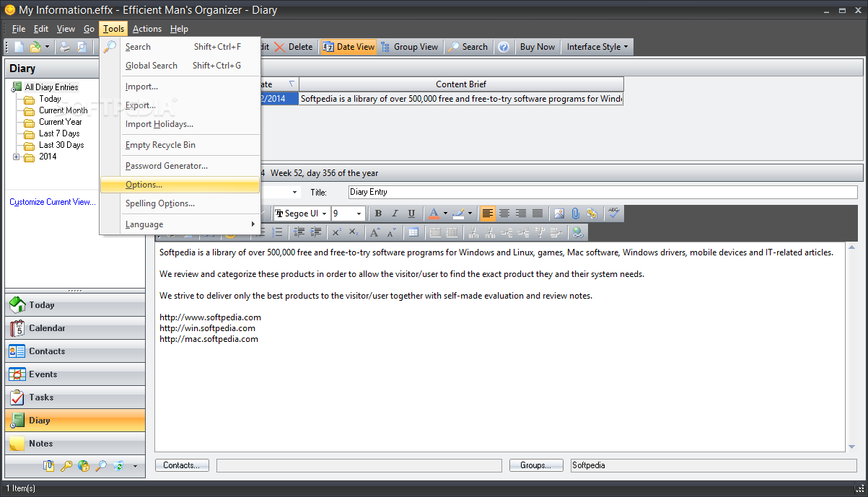This screenshot has height=497, width=868.
Task: Click the Grow font icon
Action: point(374,232)
